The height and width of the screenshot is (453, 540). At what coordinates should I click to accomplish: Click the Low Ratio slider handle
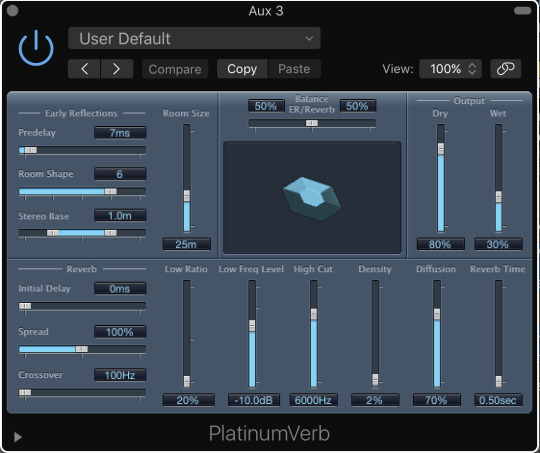(187, 381)
